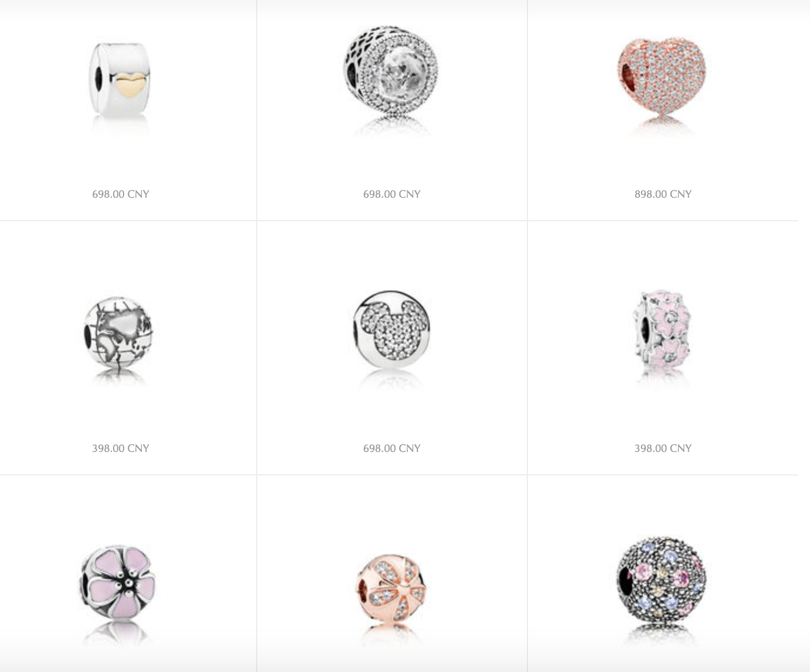
Task: Click 398.00 CNY under the globe clip
Action: tap(121, 448)
